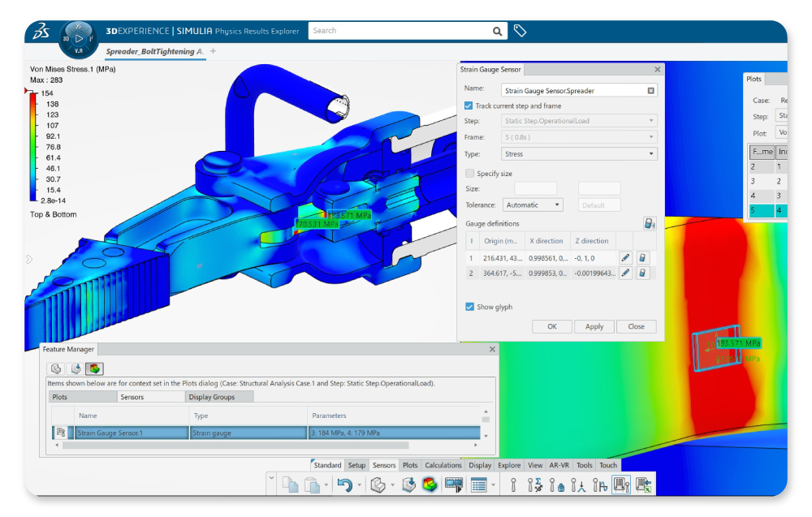Edit gauge definition 2 with pencil icon

pos(625,273)
